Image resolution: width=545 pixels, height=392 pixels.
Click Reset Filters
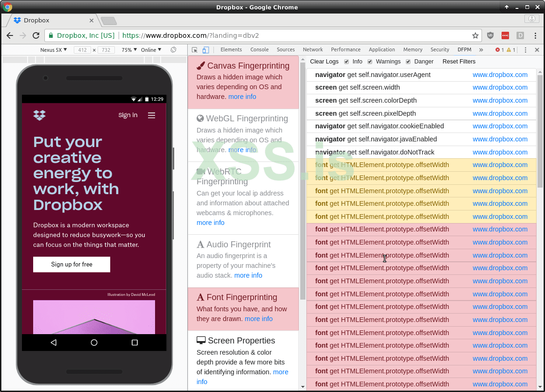tap(459, 62)
